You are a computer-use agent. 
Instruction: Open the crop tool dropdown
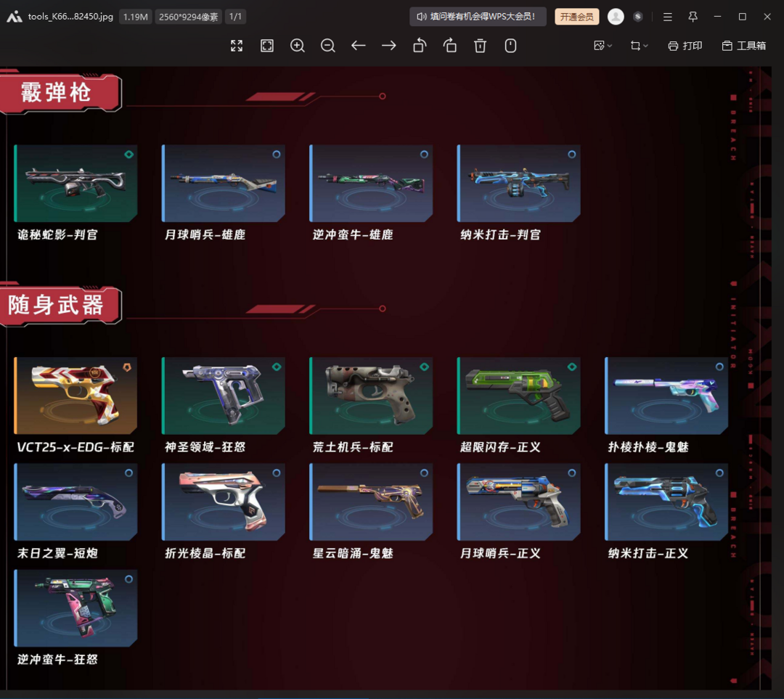639,46
